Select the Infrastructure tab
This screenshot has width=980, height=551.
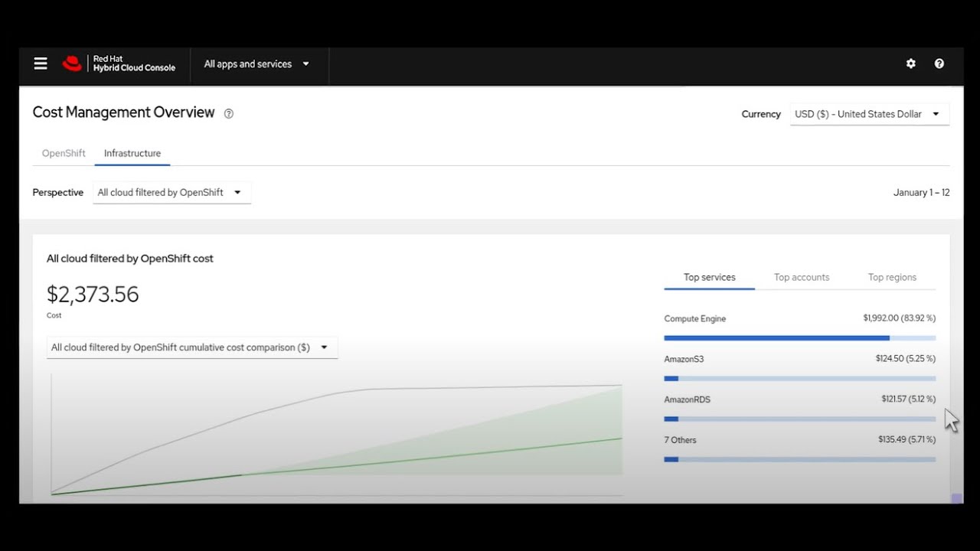132,153
